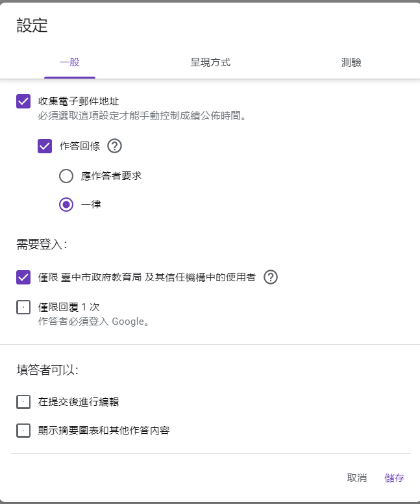Switch to the 一般 tab
The width and height of the screenshot is (420, 504).
(69, 63)
